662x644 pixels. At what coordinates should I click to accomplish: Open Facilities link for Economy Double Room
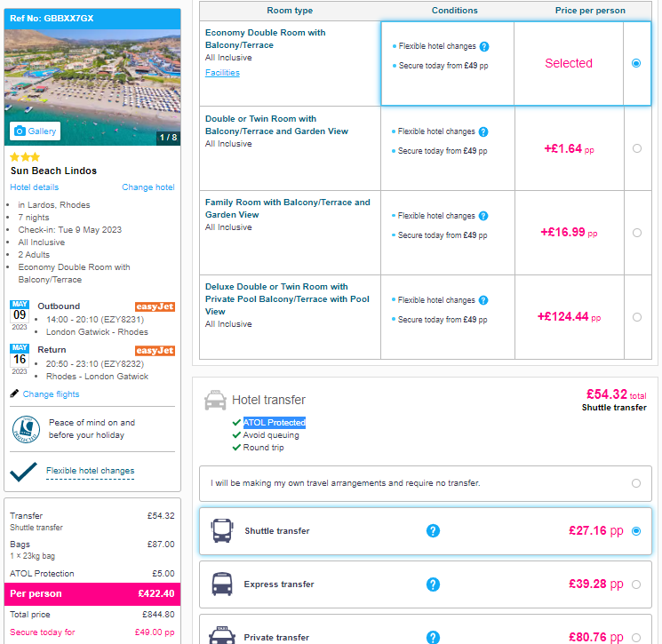[x=222, y=73]
